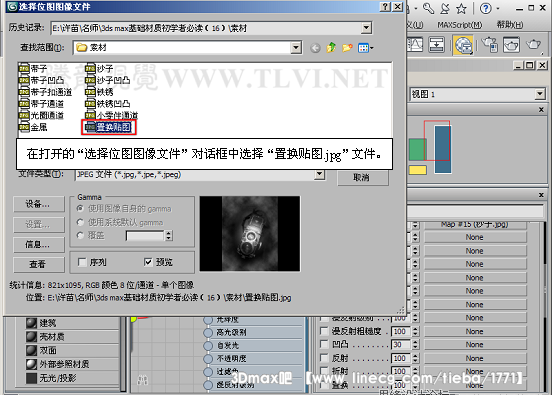Go back to the last folder visited
552x395 pixels.
(315, 48)
